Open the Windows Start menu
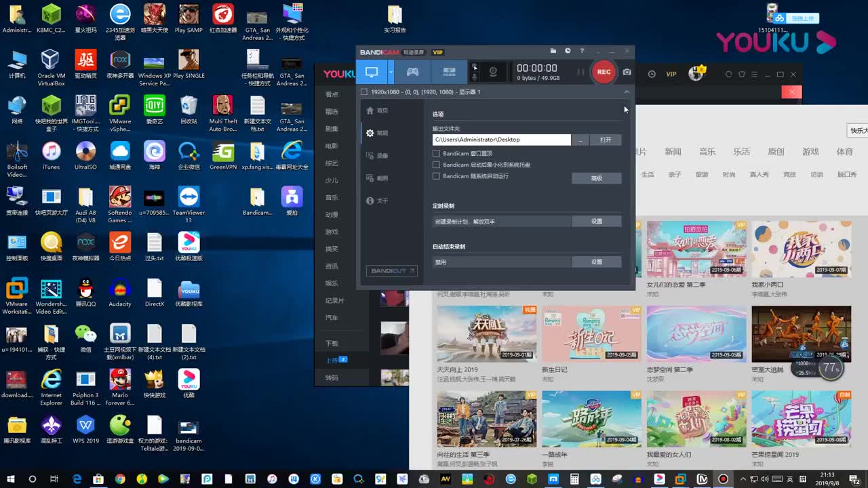868x488 pixels. click(x=10, y=479)
